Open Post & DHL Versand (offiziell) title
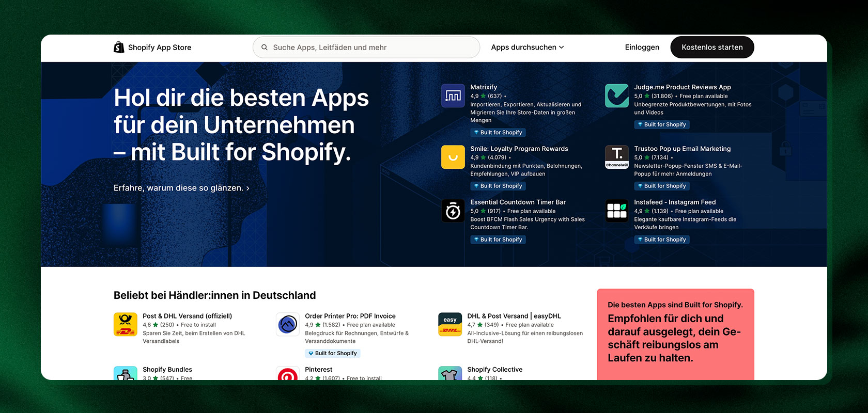Screen dimensions: 868x413 coord(187,316)
